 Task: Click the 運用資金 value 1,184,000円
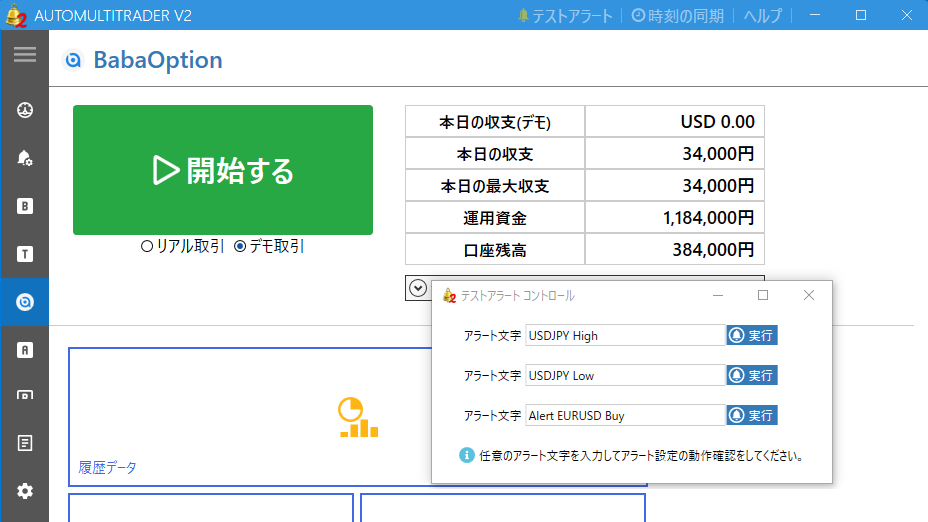(708, 218)
